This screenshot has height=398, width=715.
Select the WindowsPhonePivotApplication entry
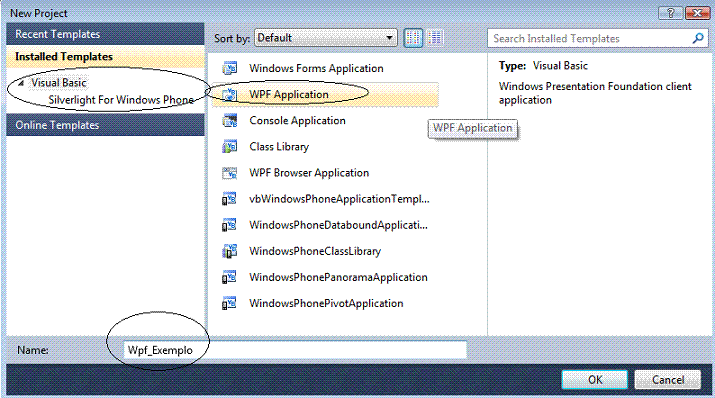tap(325, 303)
